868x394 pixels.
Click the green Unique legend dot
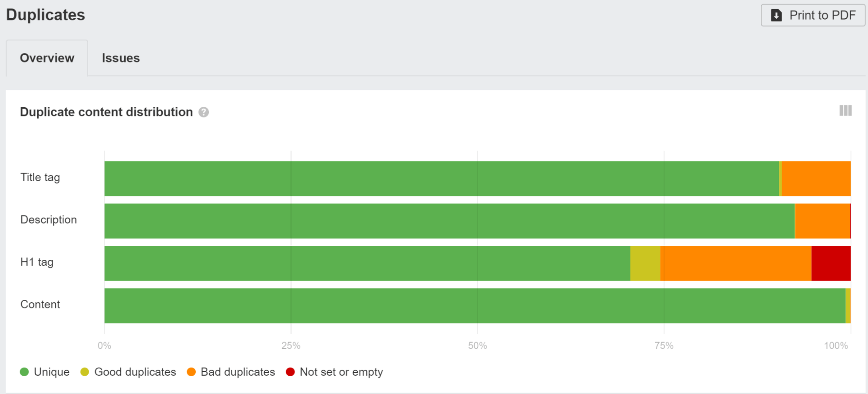point(25,372)
